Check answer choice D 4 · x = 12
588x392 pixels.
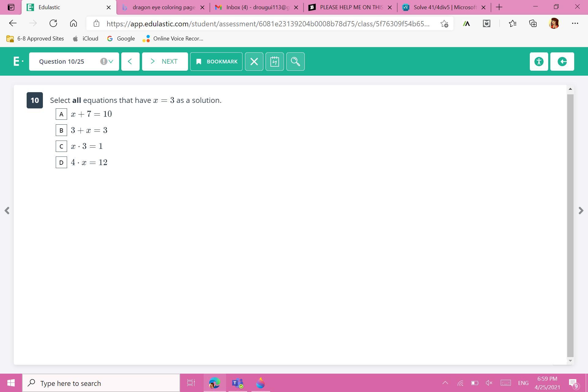point(61,162)
